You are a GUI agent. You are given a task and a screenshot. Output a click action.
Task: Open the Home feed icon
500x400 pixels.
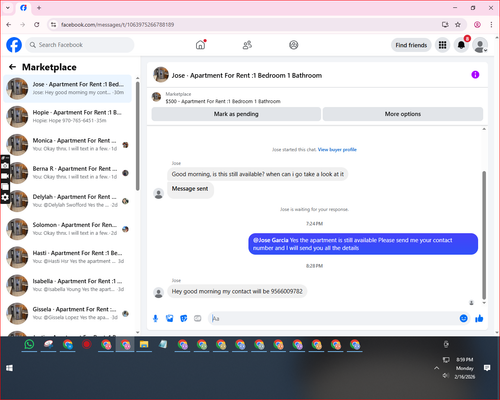200,45
